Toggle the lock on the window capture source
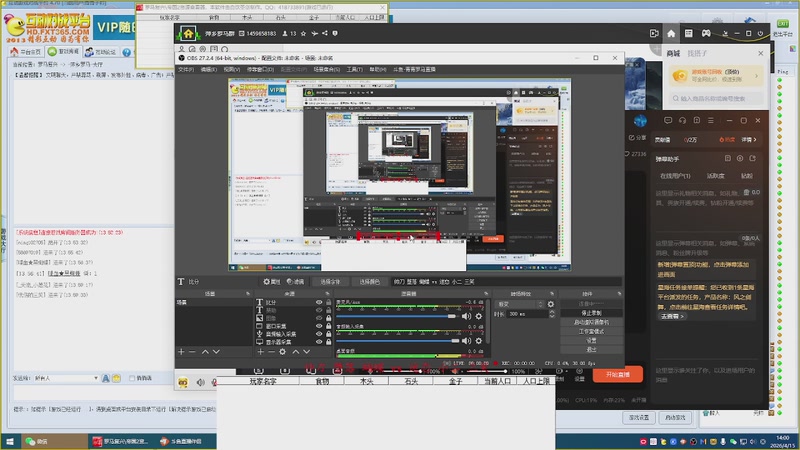The image size is (800, 450). (x=329, y=326)
